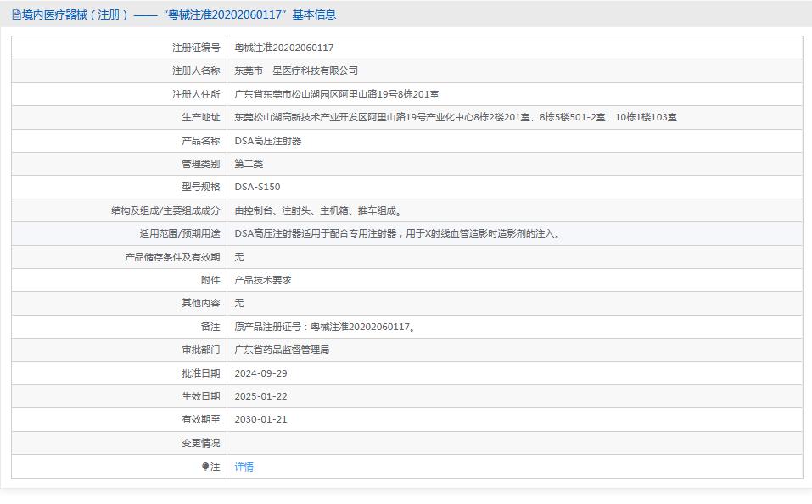812x504 pixels.
Task: Click the 生效日期 label
Action: click(x=201, y=396)
